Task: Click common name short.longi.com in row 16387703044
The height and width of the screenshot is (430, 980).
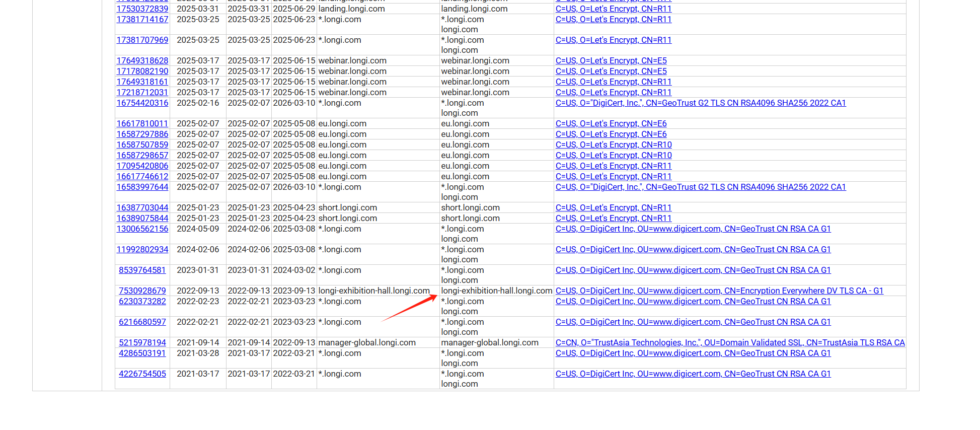Action: pos(348,207)
